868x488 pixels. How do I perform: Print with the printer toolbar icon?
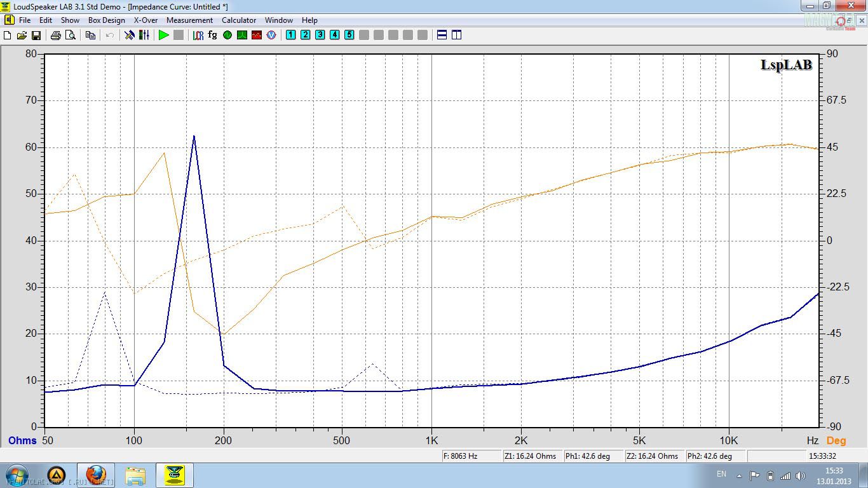(x=55, y=35)
